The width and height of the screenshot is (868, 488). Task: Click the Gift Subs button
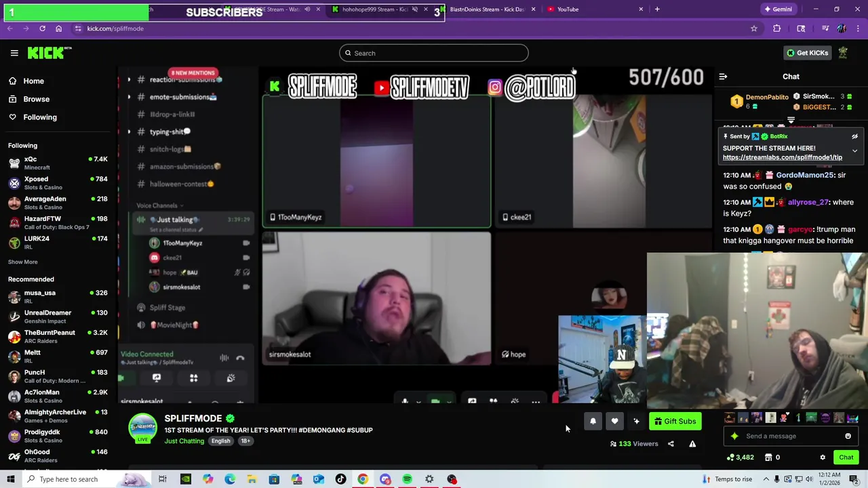tap(675, 422)
